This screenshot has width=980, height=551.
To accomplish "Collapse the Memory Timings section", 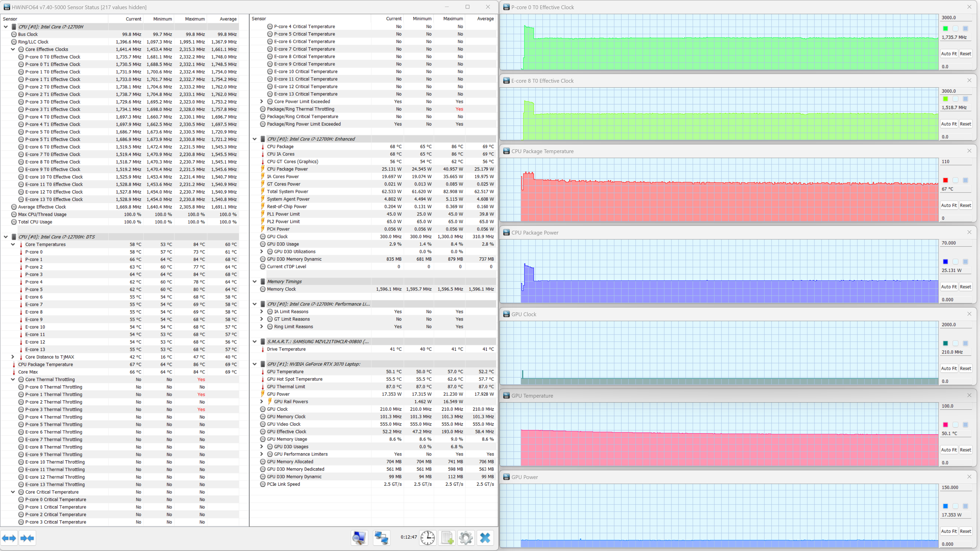I will (x=254, y=281).
